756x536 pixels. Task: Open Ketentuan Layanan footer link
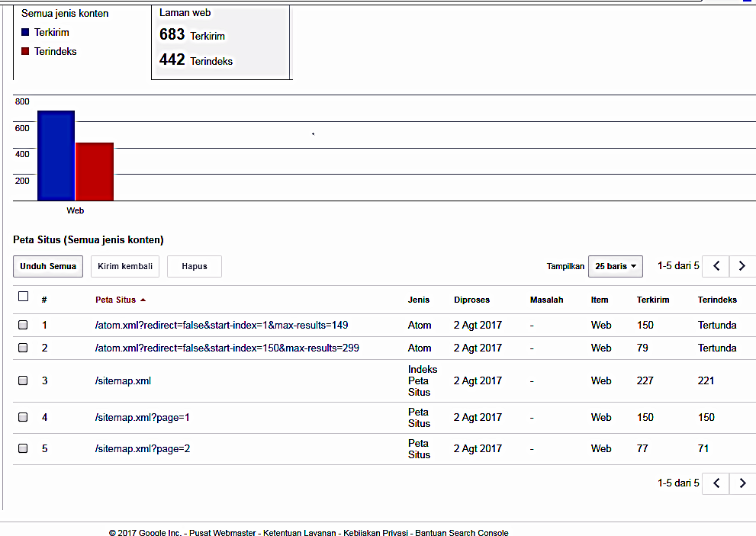299,532
